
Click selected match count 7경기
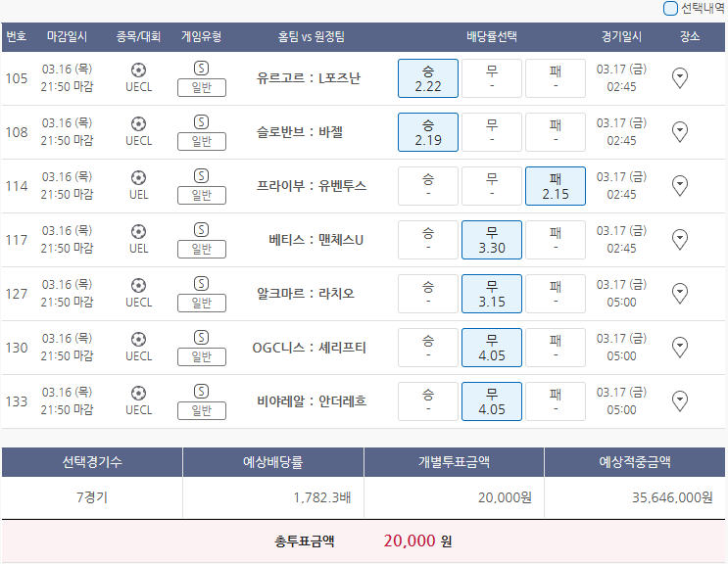click(92, 497)
